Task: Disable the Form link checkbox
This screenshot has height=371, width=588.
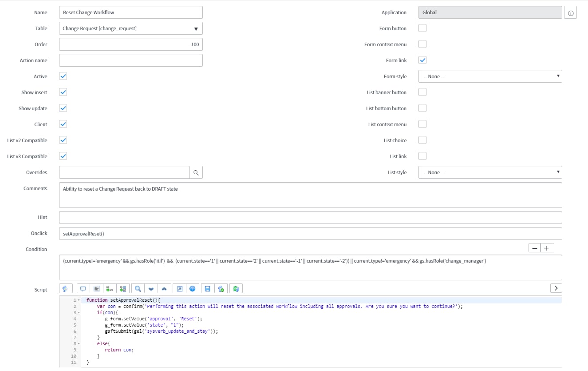Action: (x=422, y=60)
